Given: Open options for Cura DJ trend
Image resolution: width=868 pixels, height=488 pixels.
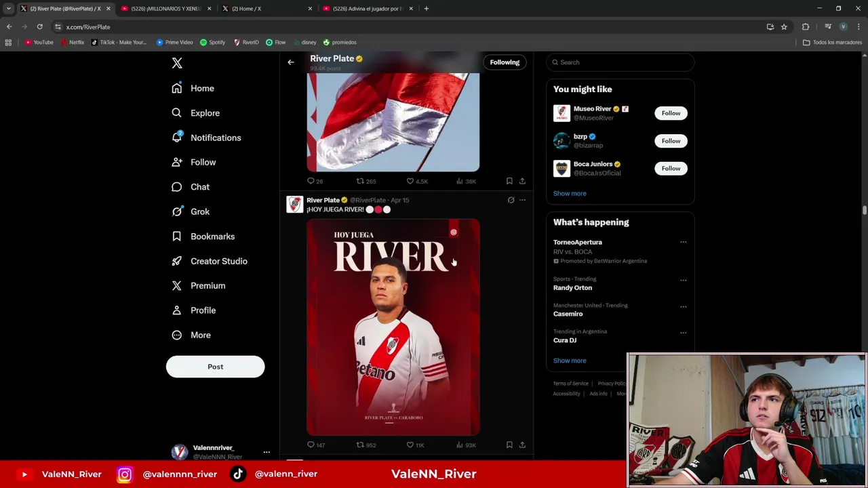Looking at the screenshot, I should (683, 332).
